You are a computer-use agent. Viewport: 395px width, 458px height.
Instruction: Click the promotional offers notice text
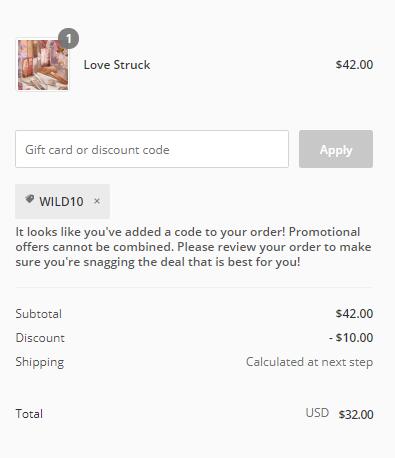tap(193, 247)
